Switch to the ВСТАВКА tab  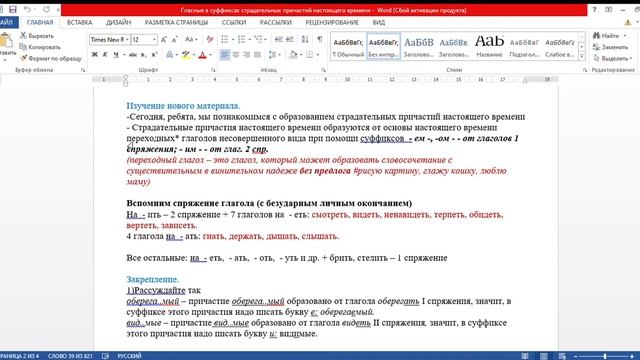(x=80, y=22)
